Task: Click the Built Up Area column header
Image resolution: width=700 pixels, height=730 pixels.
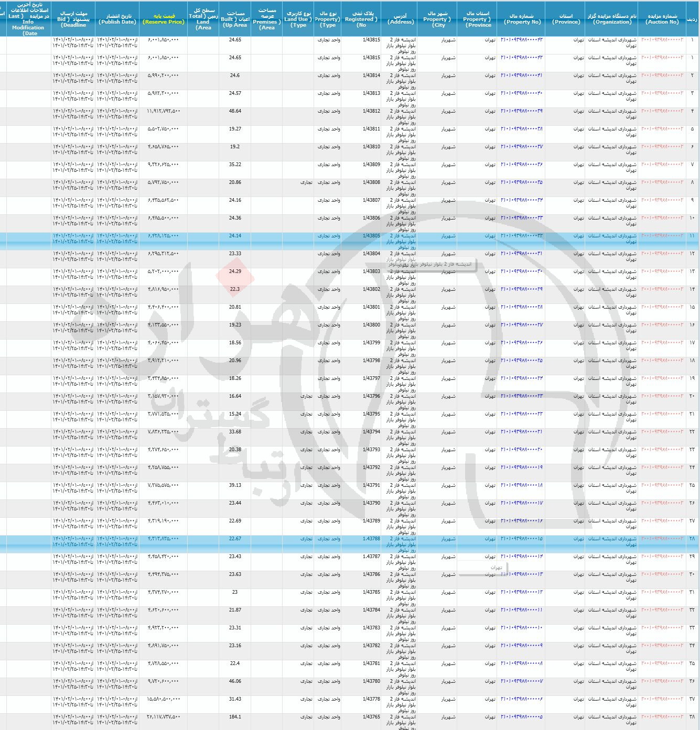Action: (235, 19)
